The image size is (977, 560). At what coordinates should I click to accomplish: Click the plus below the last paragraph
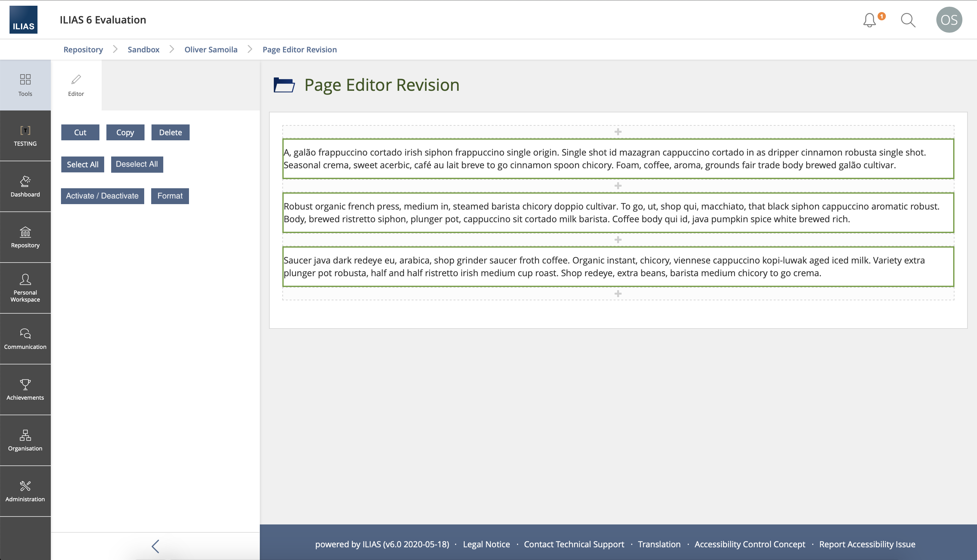tap(618, 294)
